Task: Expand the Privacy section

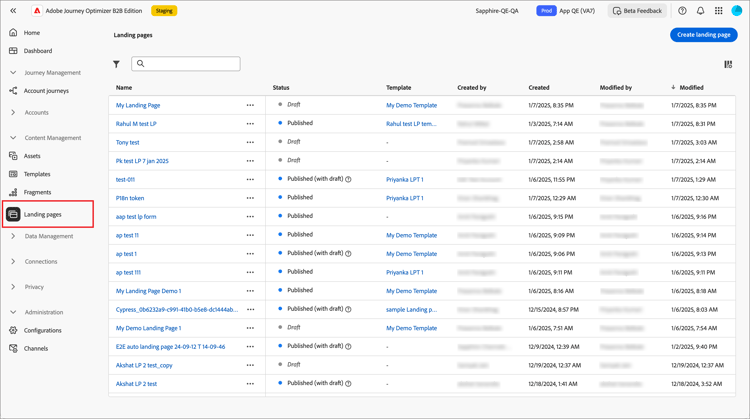Action: tap(13, 287)
